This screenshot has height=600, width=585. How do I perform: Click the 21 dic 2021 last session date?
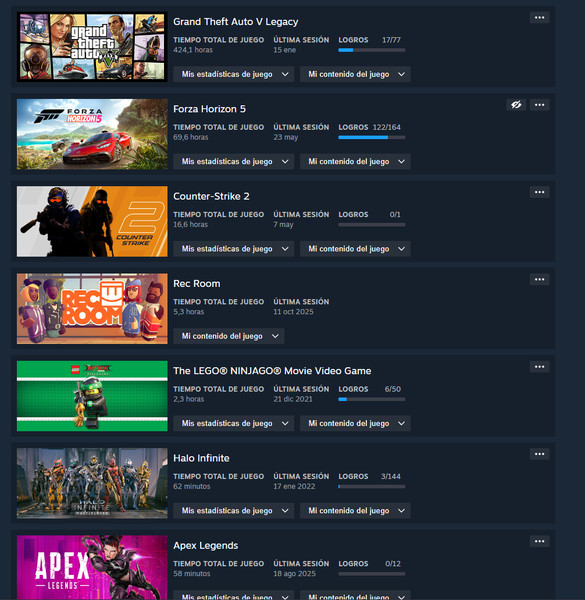point(293,399)
